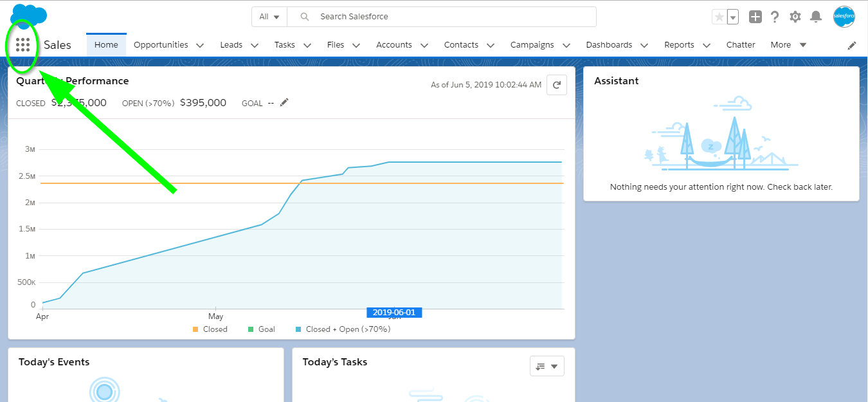This screenshot has height=402, width=868.
Task: Click the Sales app name label
Action: 57,45
